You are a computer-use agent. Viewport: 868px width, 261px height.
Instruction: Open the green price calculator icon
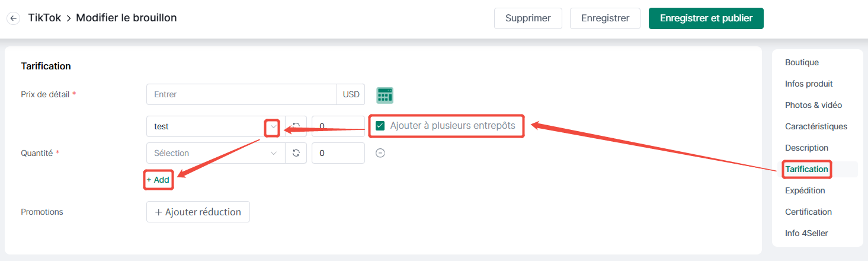point(385,95)
